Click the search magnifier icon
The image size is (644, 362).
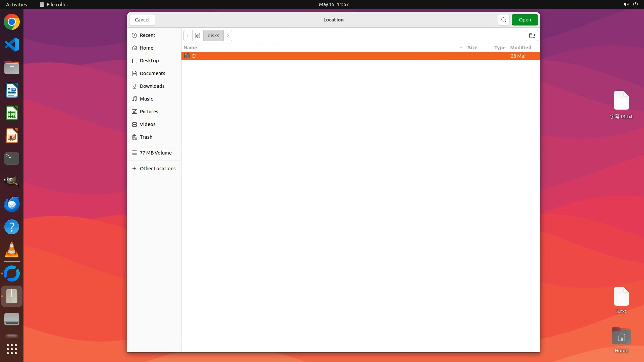pos(503,20)
